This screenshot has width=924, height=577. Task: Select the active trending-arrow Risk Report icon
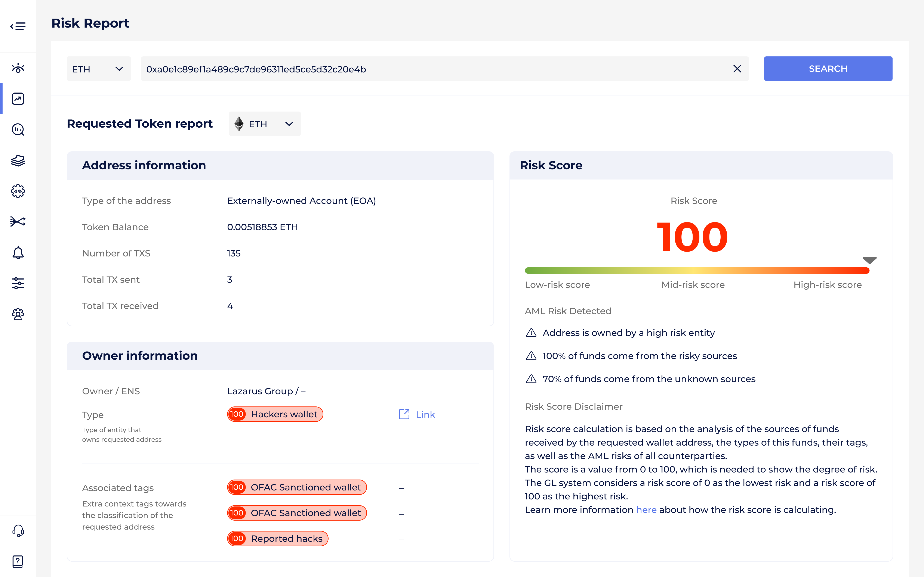18,99
